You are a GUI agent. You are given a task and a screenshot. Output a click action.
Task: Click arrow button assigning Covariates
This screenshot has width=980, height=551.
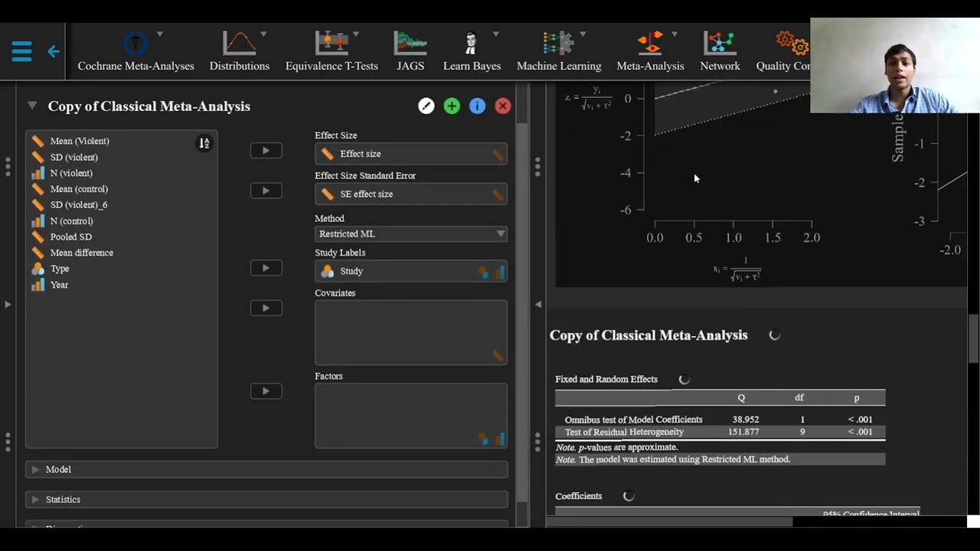[266, 308]
